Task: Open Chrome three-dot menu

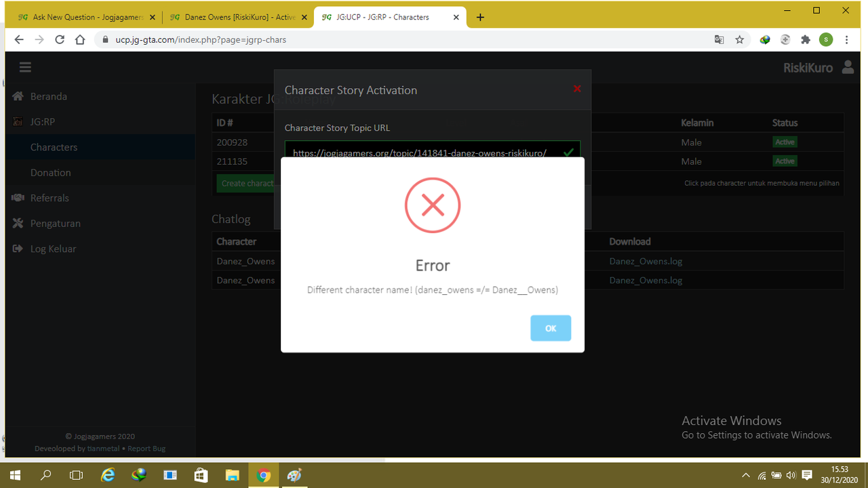Action: pyautogui.click(x=847, y=40)
